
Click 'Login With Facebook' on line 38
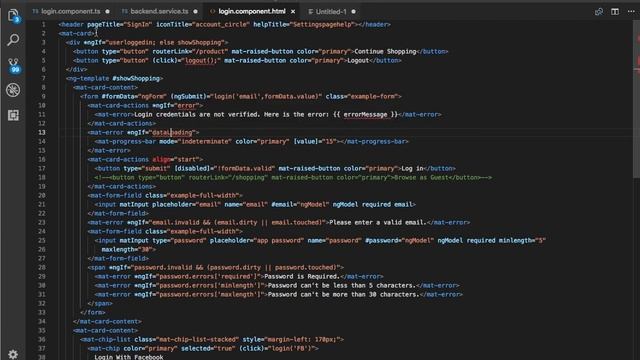pos(129,357)
